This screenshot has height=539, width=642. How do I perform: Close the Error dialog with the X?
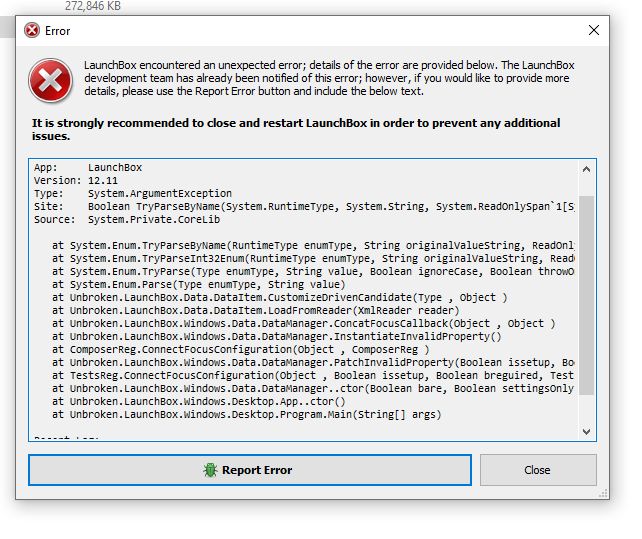[x=594, y=30]
